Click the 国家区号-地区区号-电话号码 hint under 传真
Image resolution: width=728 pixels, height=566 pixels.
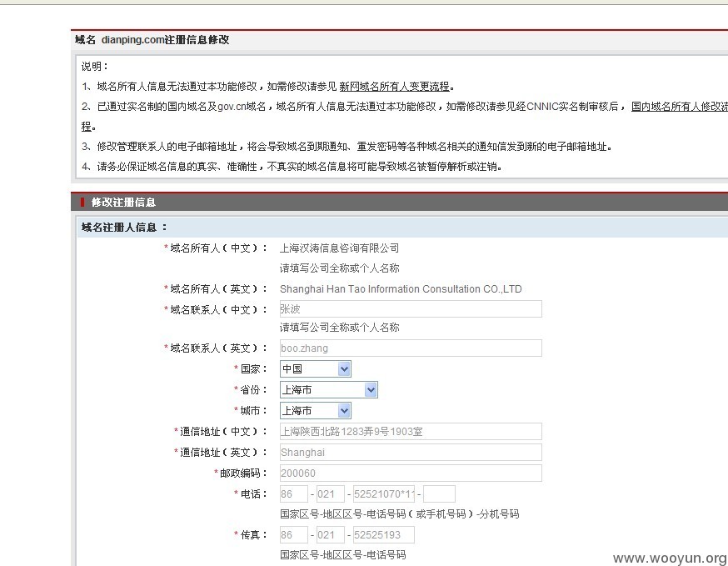point(342,555)
